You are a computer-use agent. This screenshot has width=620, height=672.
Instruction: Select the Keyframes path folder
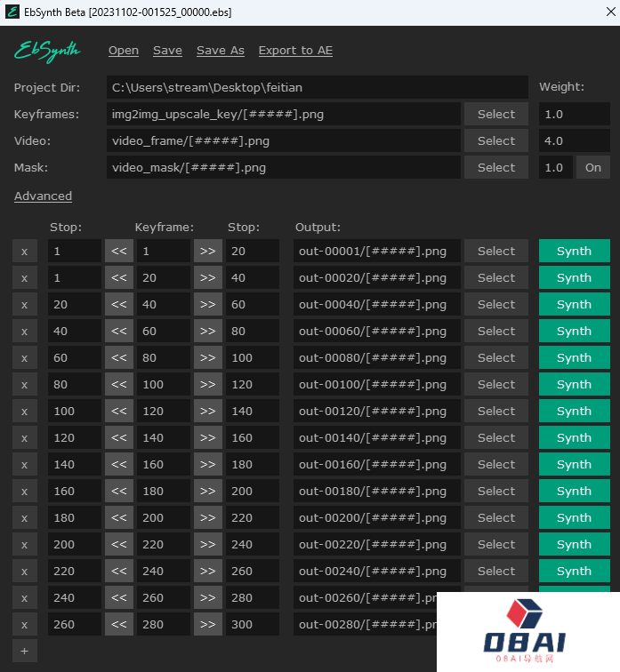coord(495,114)
